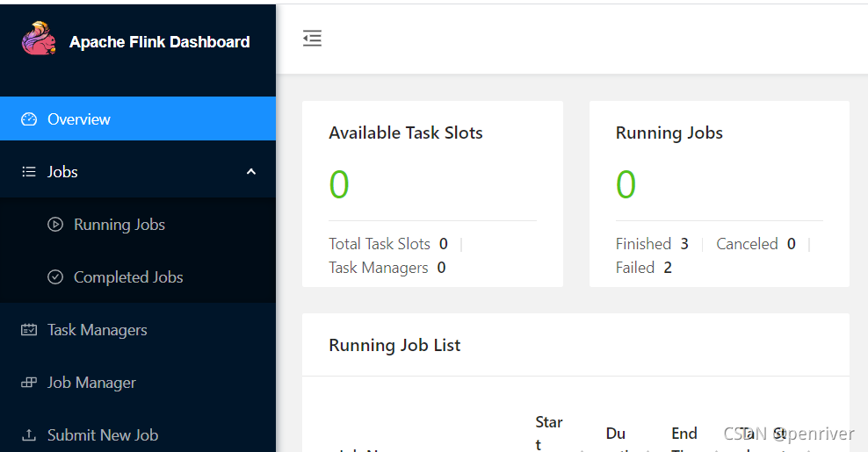Click the Apache Flink Dashboard title
The width and height of the screenshot is (868, 452).
click(x=159, y=42)
